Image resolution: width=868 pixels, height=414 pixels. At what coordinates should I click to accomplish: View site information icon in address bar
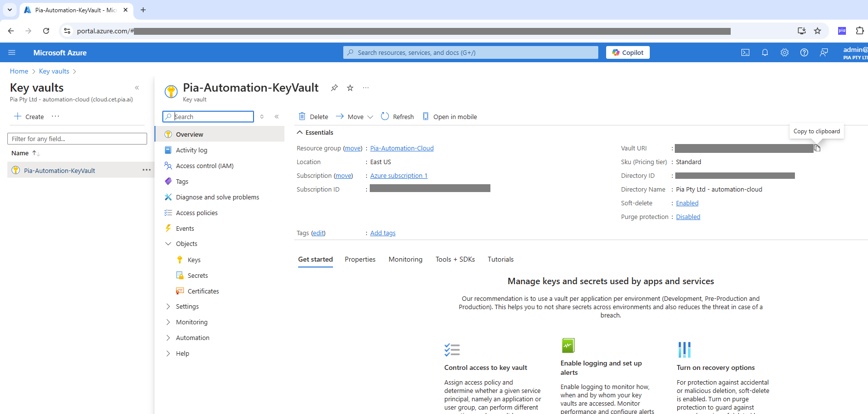click(x=67, y=31)
